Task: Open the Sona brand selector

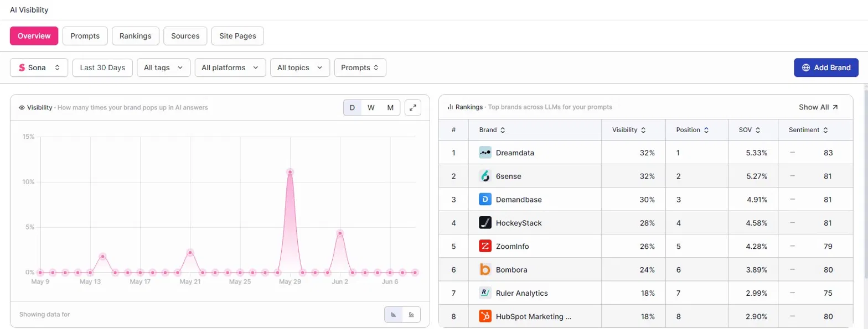Action: pos(39,67)
